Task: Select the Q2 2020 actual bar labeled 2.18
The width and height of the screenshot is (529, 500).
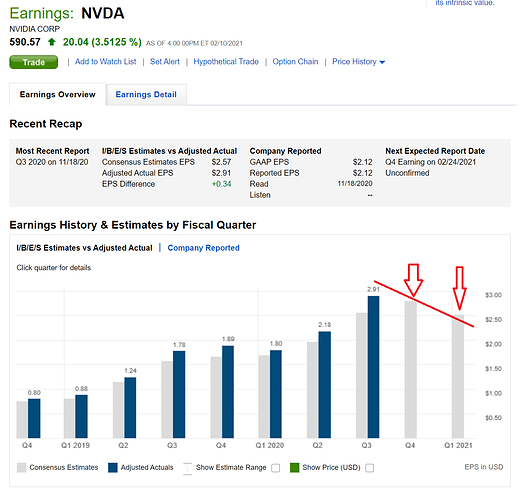Action: [325, 385]
